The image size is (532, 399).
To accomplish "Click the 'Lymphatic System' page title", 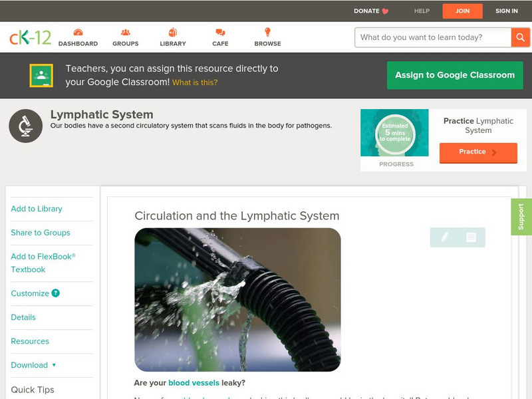I will coord(102,114).
